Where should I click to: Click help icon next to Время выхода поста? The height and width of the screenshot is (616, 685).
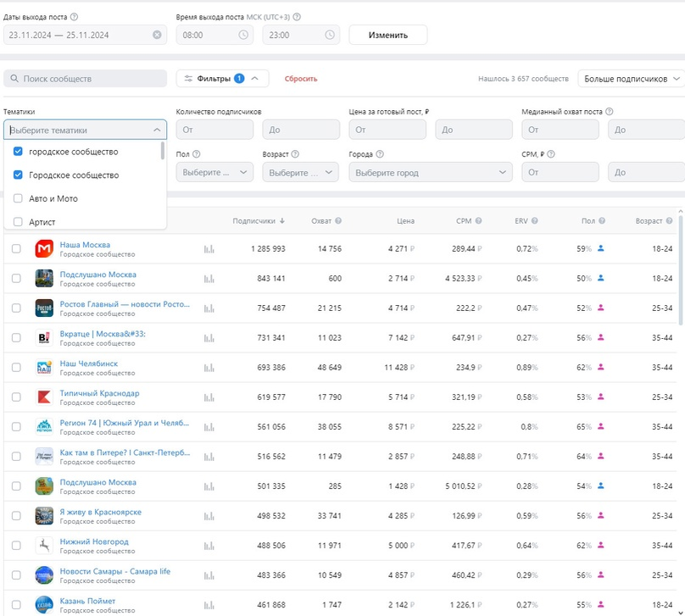[297, 17]
